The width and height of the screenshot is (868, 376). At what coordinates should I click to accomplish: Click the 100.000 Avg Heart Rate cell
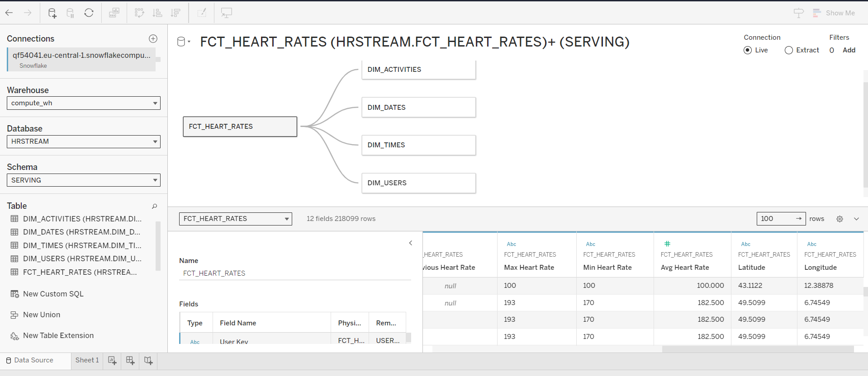[692, 286]
